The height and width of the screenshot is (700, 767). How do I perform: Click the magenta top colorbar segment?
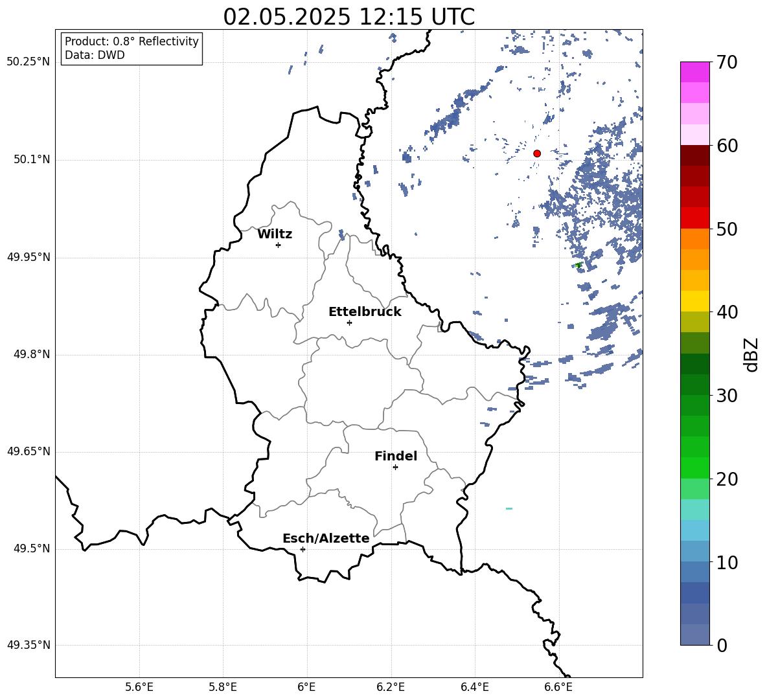[x=694, y=73]
